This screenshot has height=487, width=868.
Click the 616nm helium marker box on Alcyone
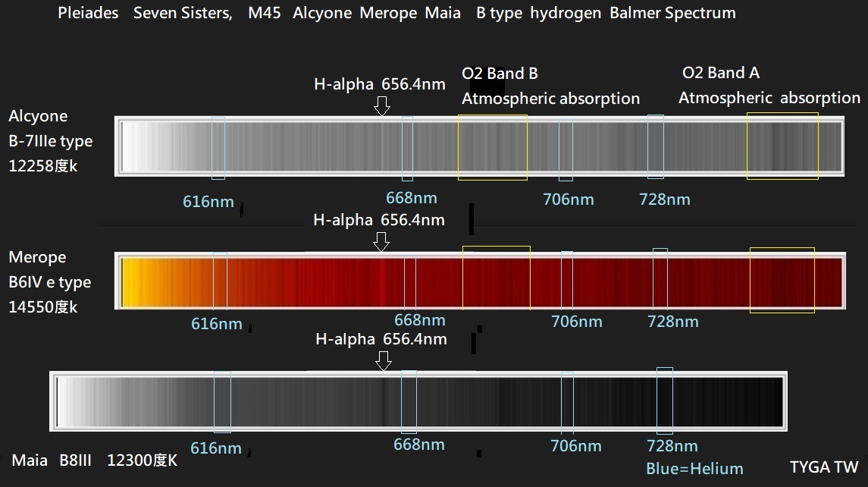pyautogui.click(x=218, y=148)
